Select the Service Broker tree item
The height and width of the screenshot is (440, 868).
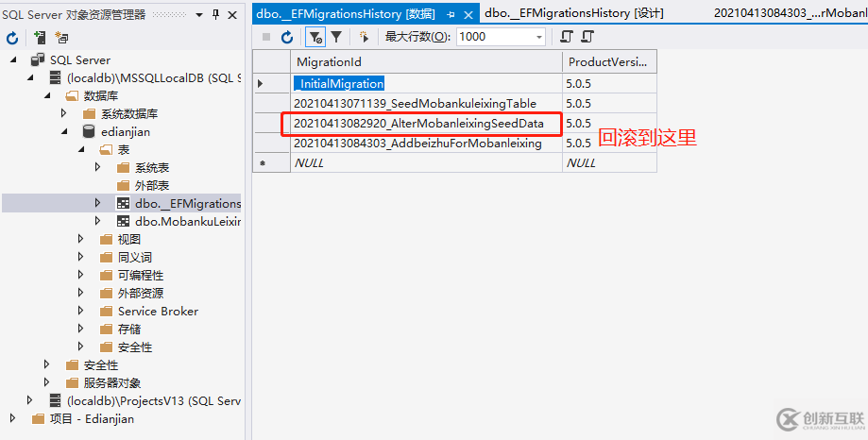click(x=158, y=311)
